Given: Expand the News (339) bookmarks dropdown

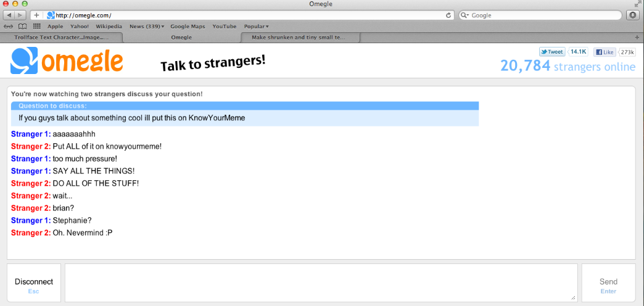Looking at the screenshot, I should pos(146,27).
